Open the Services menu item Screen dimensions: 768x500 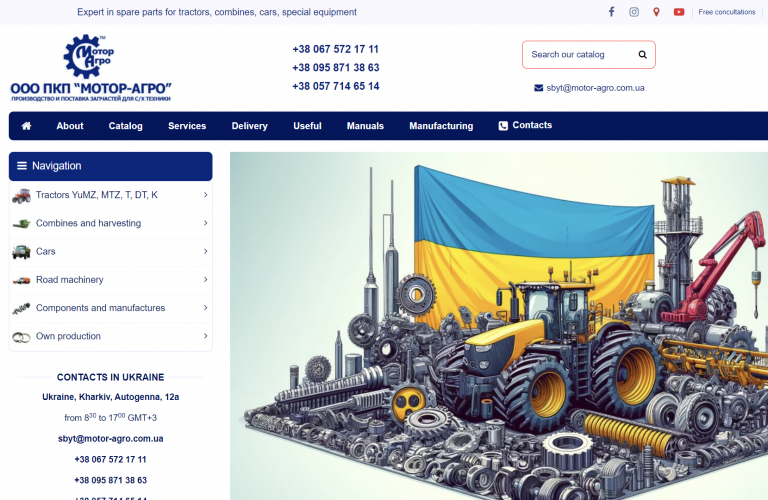pyautogui.click(x=187, y=126)
